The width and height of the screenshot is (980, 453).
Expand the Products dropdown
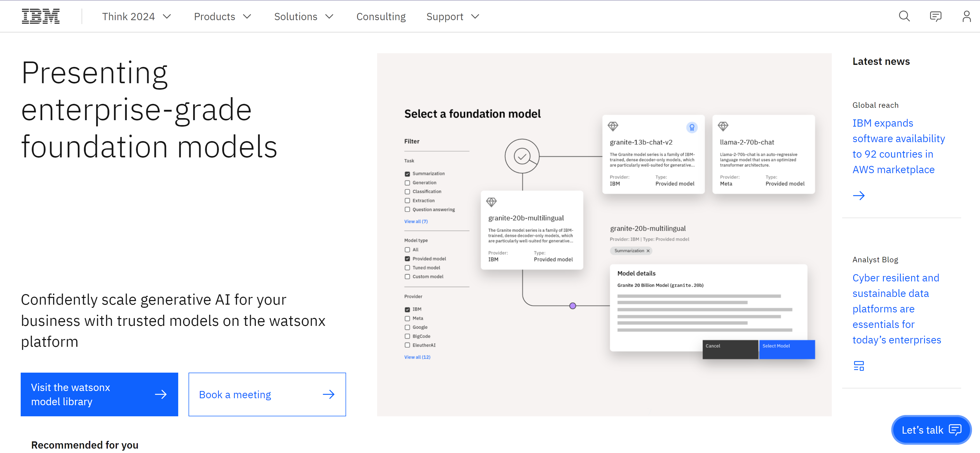click(x=222, y=16)
